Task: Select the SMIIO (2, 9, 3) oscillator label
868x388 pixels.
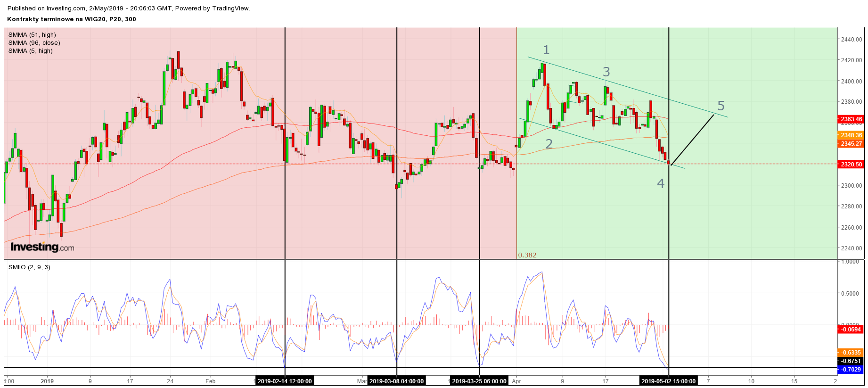Action: click(x=29, y=267)
